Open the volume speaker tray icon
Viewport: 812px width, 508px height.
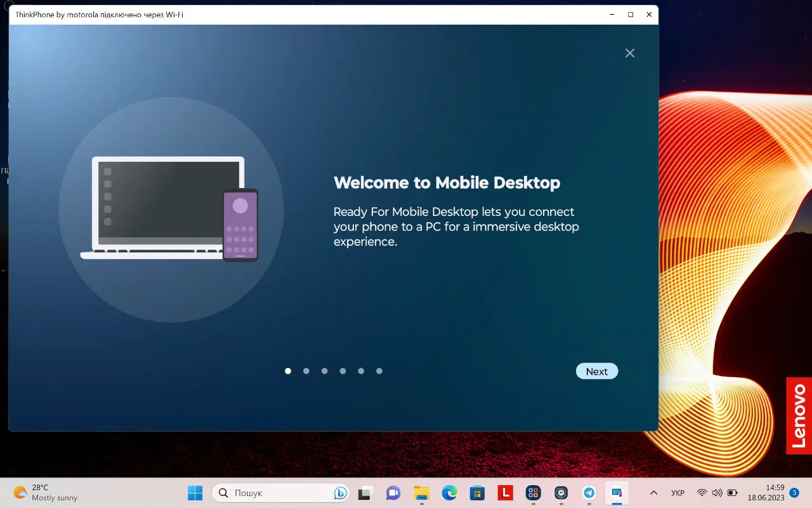pos(717,493)
